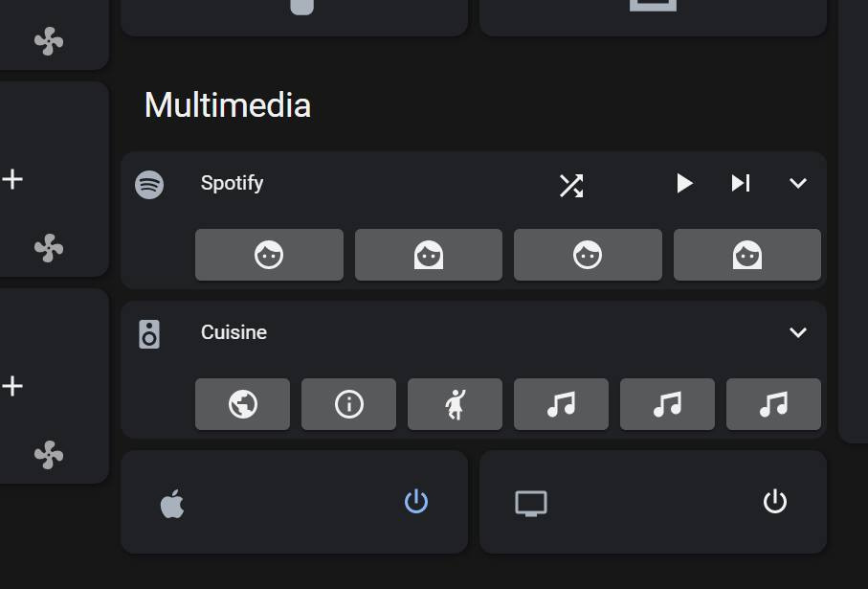Image resolution: width=868 pixels, height=589 pixels.
Task: Click the Spotify logo icon
Action: pos(150,183)
